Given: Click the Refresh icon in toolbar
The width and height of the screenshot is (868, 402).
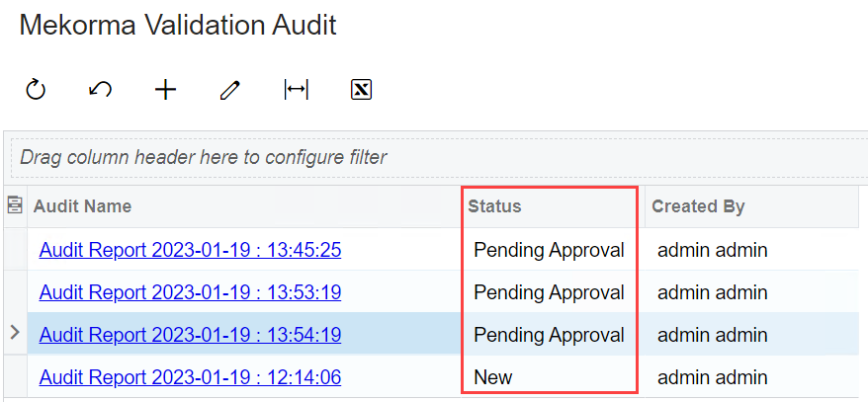Looking at the screenshot, I should tap(36, 90).
